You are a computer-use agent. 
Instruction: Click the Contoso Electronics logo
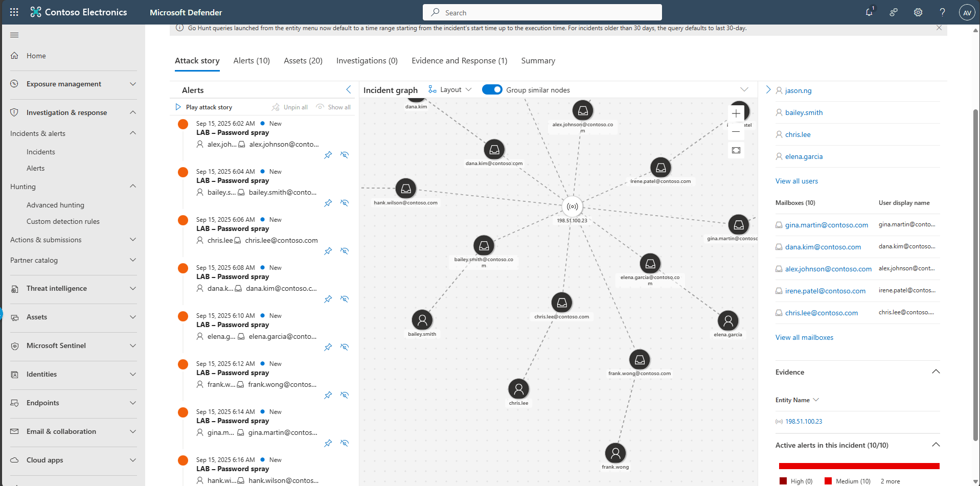[79, 12]
